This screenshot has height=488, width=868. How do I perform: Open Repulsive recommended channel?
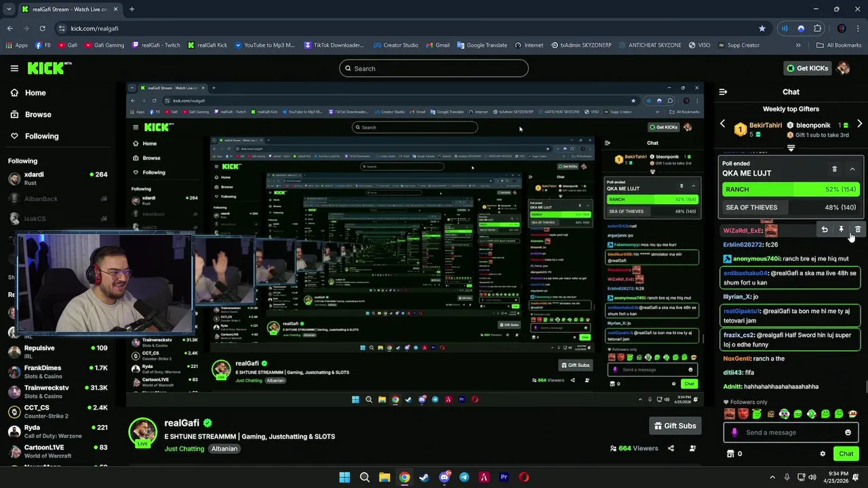click(x=58, y=352)
